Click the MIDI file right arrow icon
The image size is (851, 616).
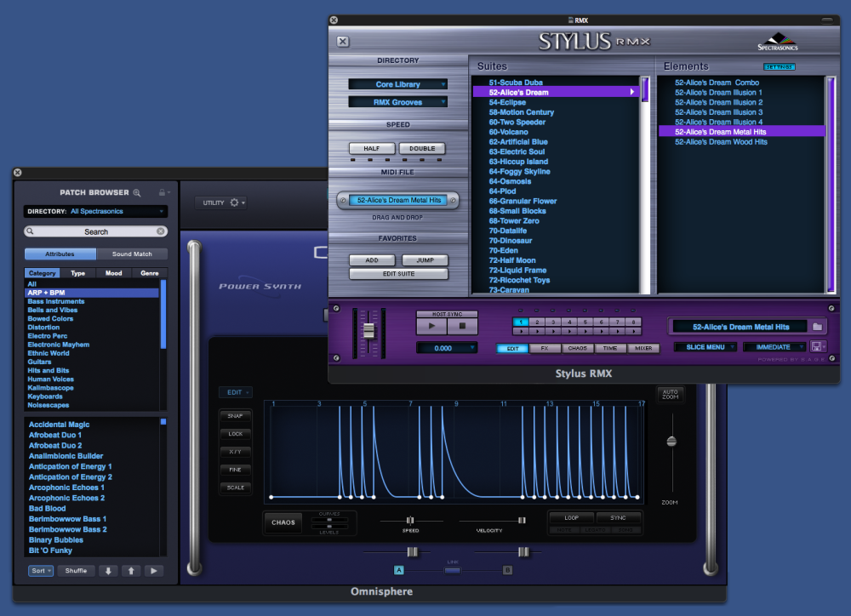454,200
